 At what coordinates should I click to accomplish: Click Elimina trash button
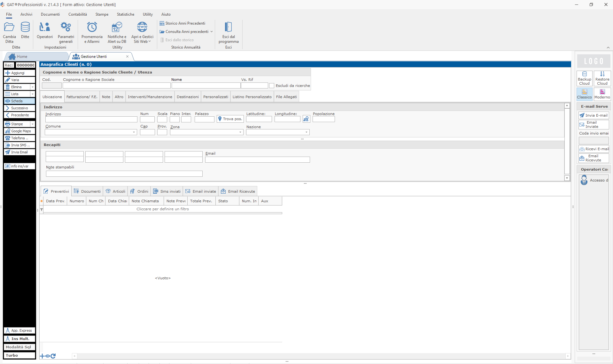(x=17, y=87)
